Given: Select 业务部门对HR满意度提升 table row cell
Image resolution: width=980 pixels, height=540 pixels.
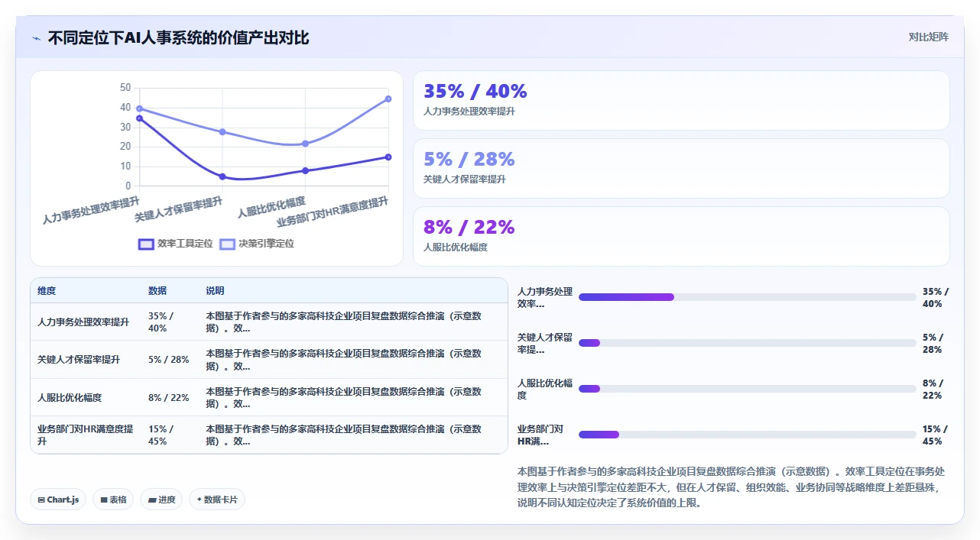Looking at the screenshot, I should pyautogui.click(x=86, y=435).
